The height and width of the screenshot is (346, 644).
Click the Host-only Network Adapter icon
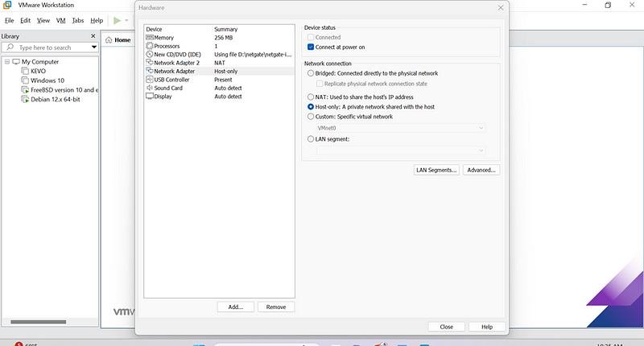tap(150, 71)
